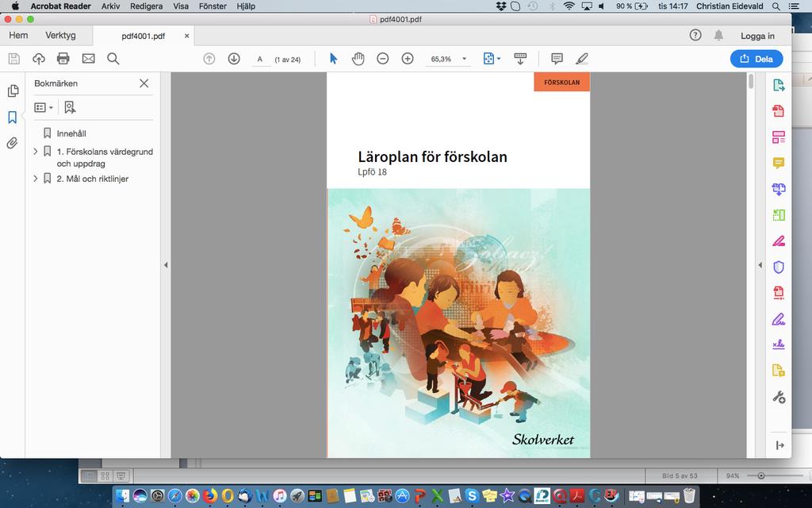Open the Visa menu
This screenshot has width=812, height=508.
(181, 6)
